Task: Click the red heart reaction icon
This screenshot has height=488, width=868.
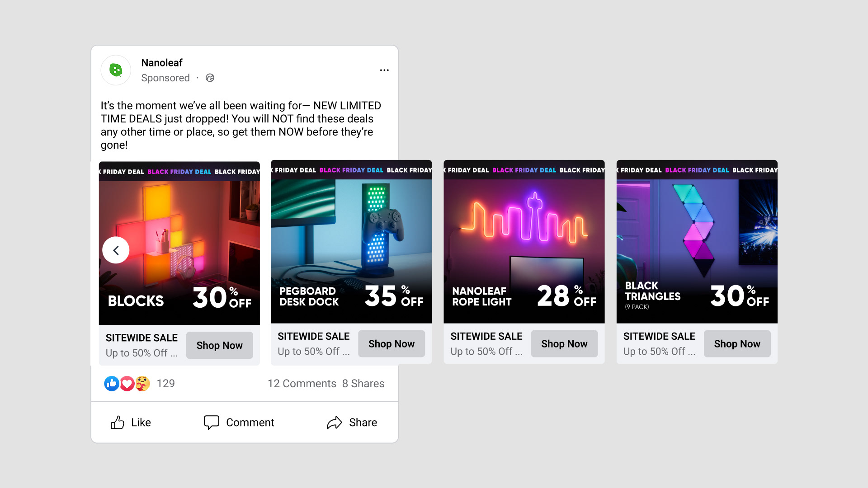Action: coord(127,384)
